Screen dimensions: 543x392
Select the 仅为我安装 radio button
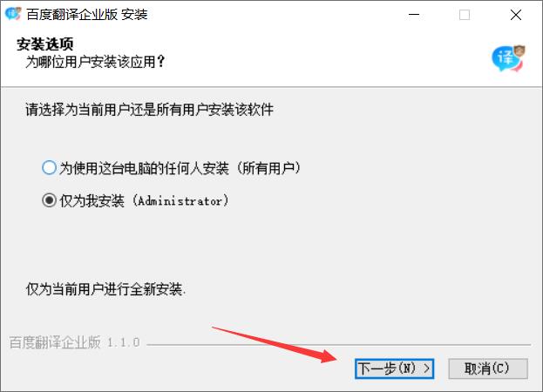click(49, 200)
